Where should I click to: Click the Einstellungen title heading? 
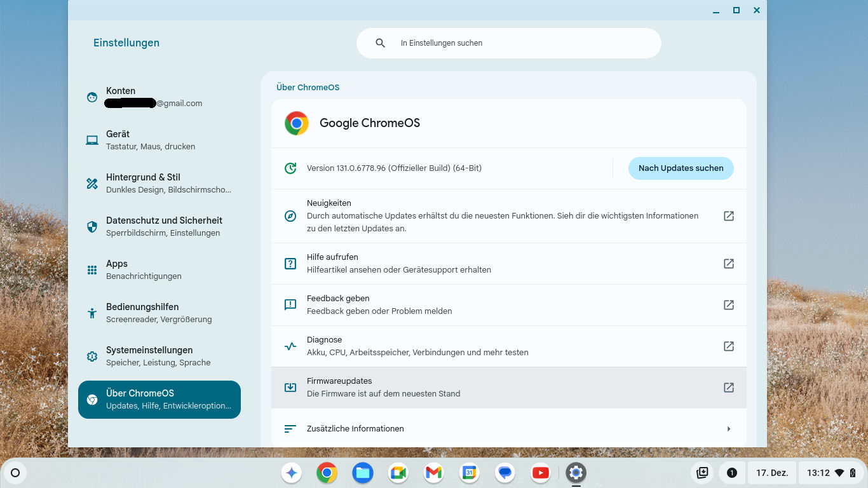(x=126, y=43)
